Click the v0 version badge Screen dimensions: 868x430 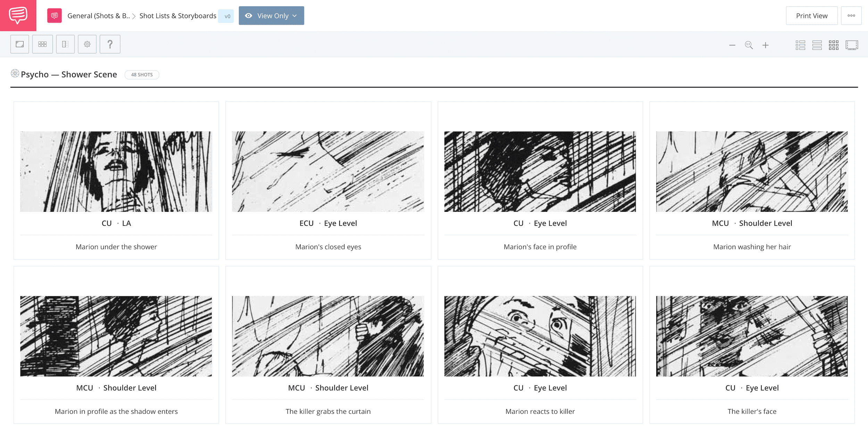pyautogui.click(x=226, y=16)
